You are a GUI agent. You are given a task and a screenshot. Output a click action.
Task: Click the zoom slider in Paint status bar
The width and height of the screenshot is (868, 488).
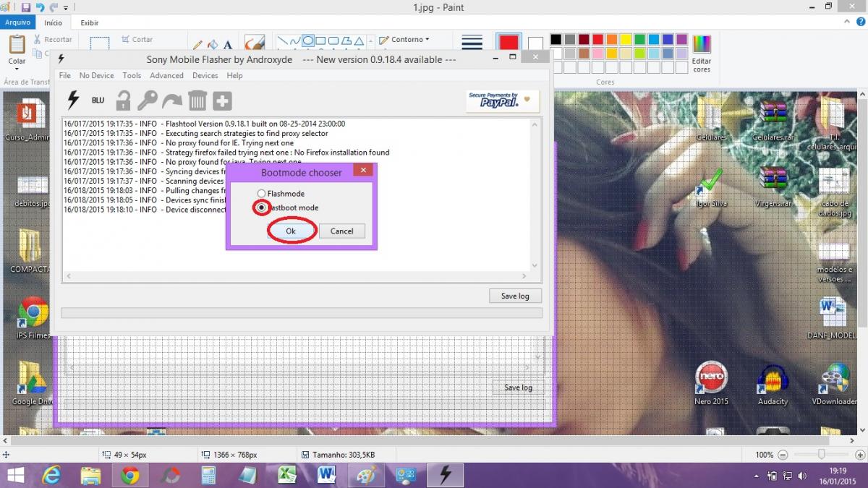[821, 454]
